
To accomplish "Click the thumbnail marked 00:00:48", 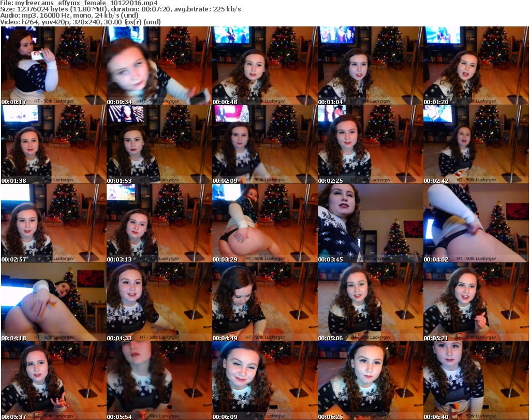I will click(264, 66).
